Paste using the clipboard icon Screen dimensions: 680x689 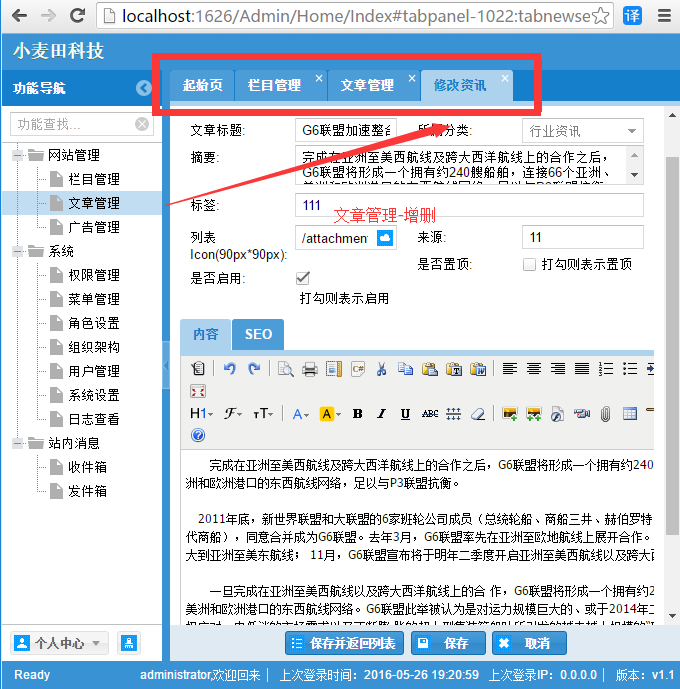point(430,368)
